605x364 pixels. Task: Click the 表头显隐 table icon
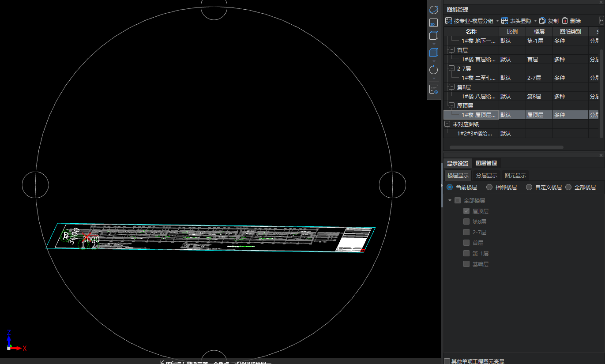(504, 21)
